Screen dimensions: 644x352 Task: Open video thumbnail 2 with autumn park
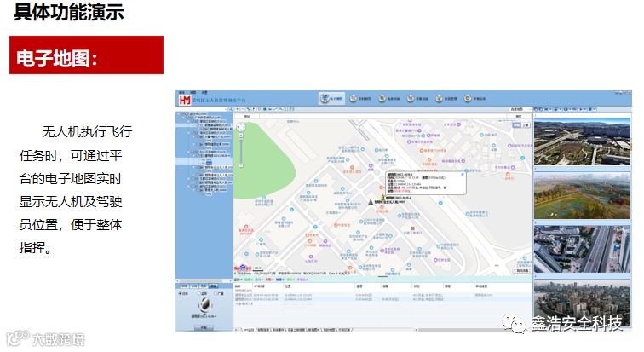click(x=582, y=195)
